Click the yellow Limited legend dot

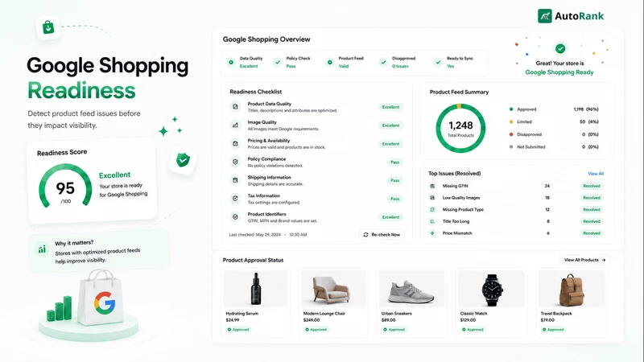(511, 122)
